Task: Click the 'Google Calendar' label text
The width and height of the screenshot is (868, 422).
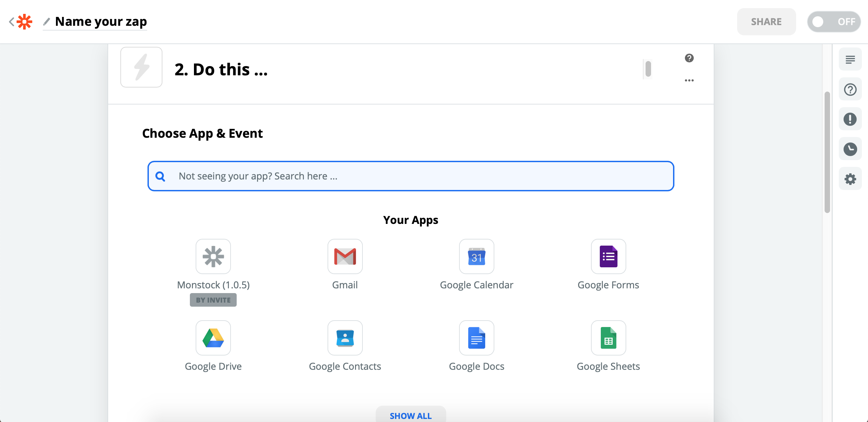Action: [x=477, y=285]
